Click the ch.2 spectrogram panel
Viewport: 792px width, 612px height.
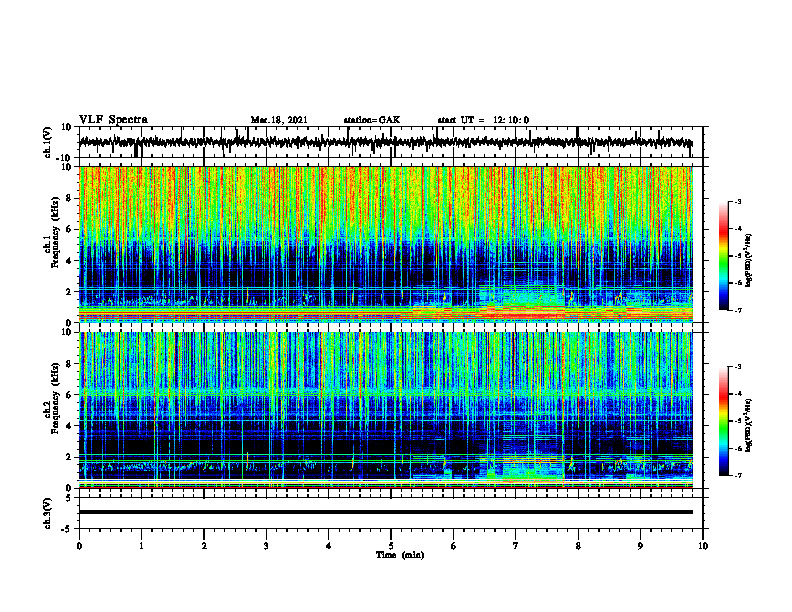386,410
